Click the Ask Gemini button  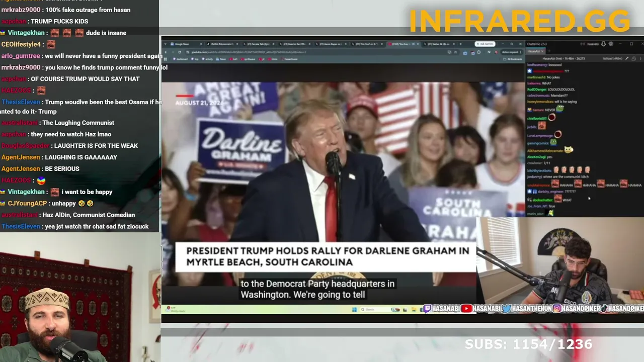(x=485, y=44)
